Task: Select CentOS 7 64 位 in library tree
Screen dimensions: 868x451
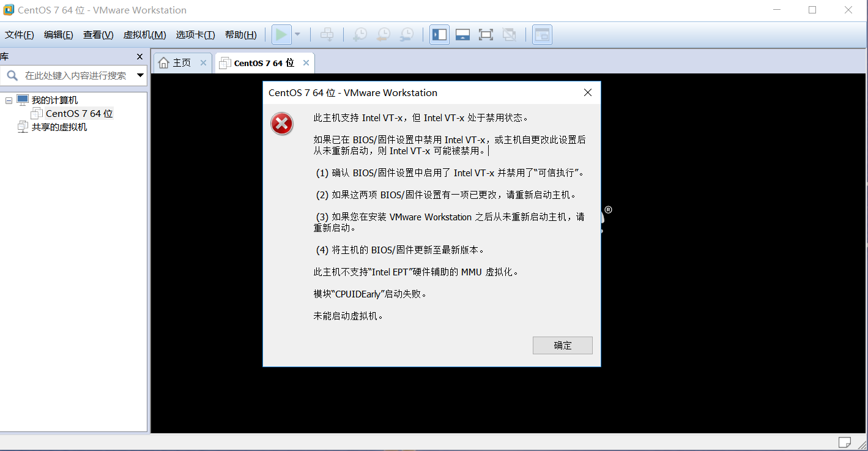Action: 79,114
